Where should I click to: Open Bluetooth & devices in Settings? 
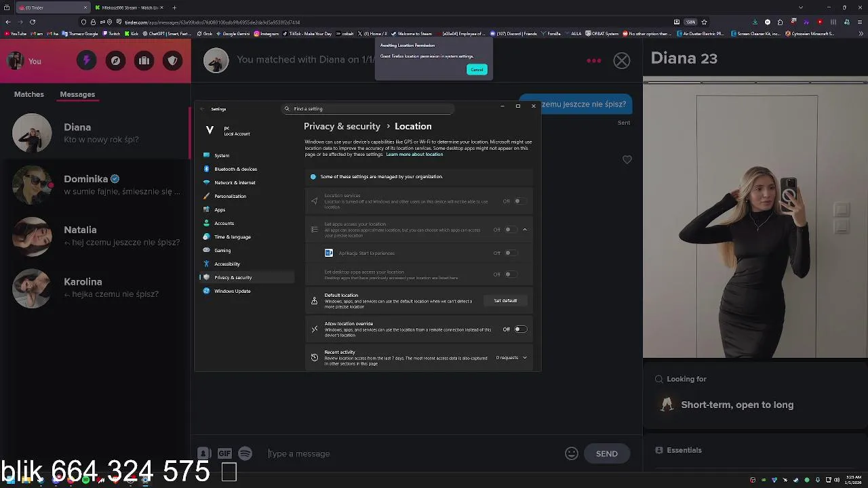coord(247,169)
